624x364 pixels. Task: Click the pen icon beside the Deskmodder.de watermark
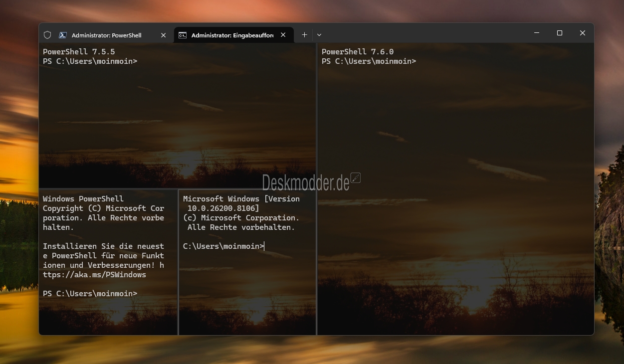click(356, 178)
